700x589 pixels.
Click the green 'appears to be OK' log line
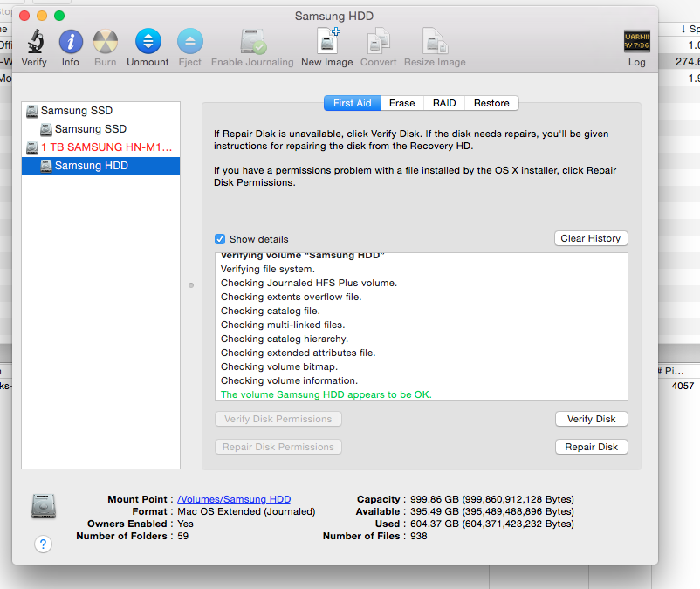click(326, 394)
